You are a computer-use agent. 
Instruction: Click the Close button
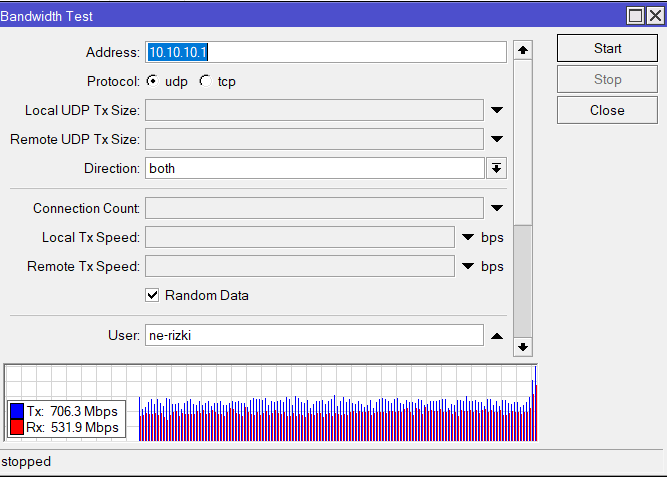(x=607, y=111)
